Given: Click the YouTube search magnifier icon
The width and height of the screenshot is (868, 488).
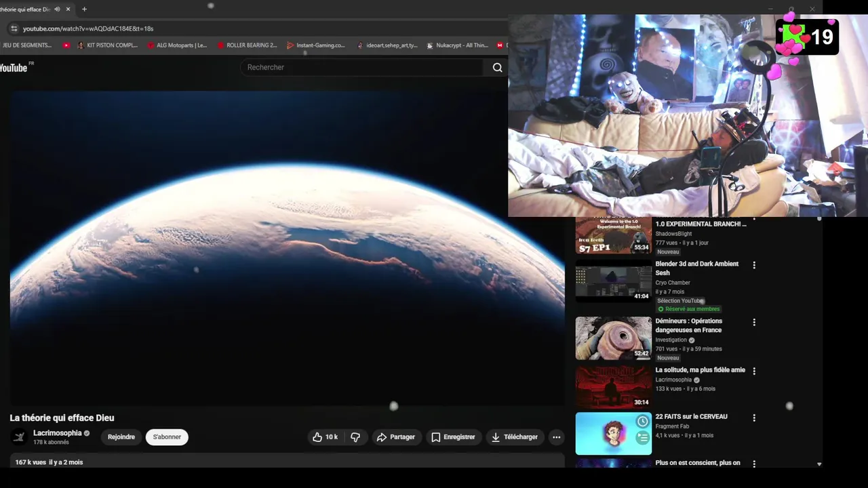Looking at the screenshot, I should tap(498, 67).
